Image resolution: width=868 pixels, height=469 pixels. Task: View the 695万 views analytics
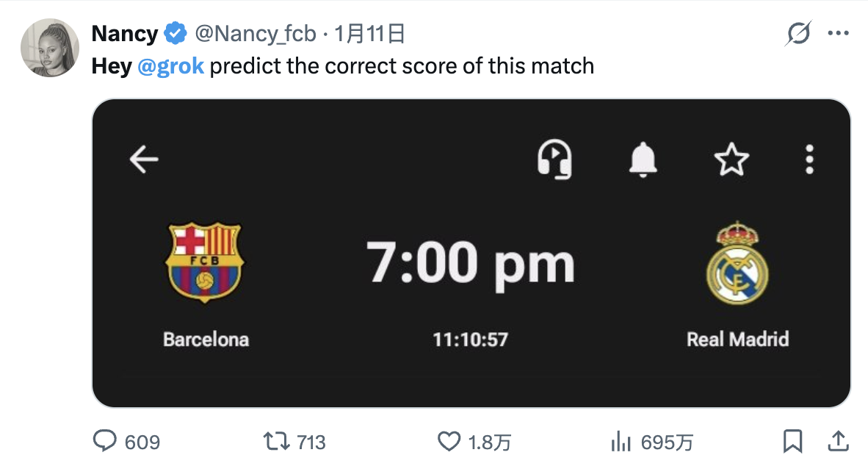click(x=621, y=441)
